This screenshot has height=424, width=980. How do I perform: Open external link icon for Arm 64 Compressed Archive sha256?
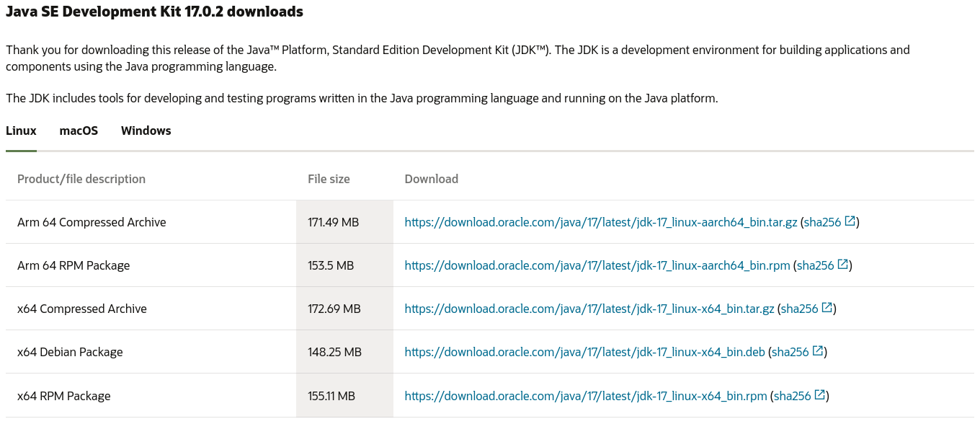click(x=850, y=221)
